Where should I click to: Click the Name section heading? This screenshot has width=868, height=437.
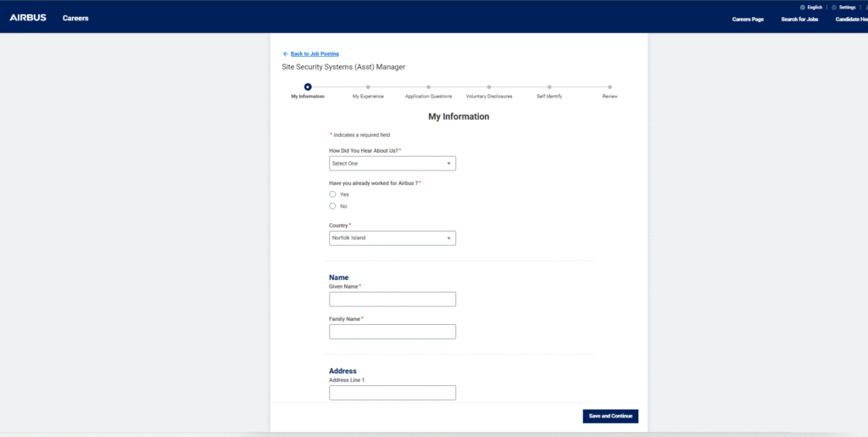point(339,277)
